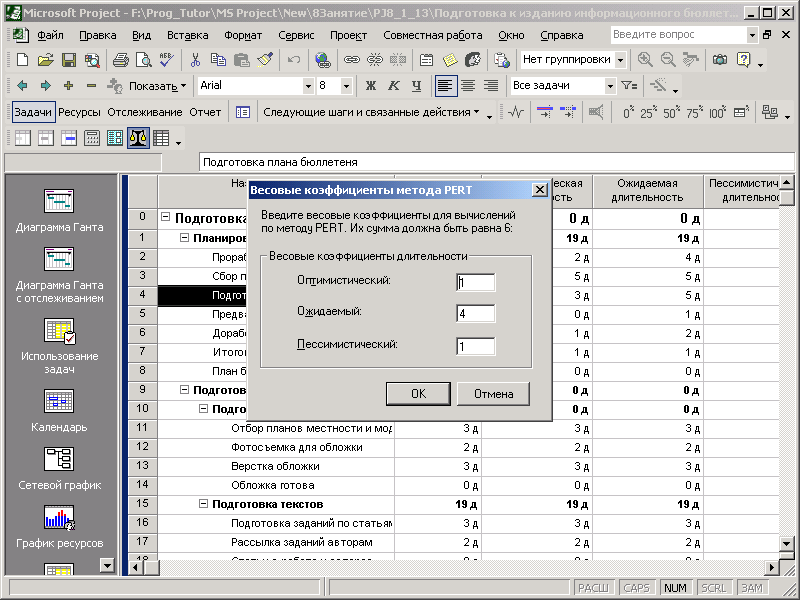Collapse the project summary task row 0
800x600 pixels.
[x=165, y=217]
